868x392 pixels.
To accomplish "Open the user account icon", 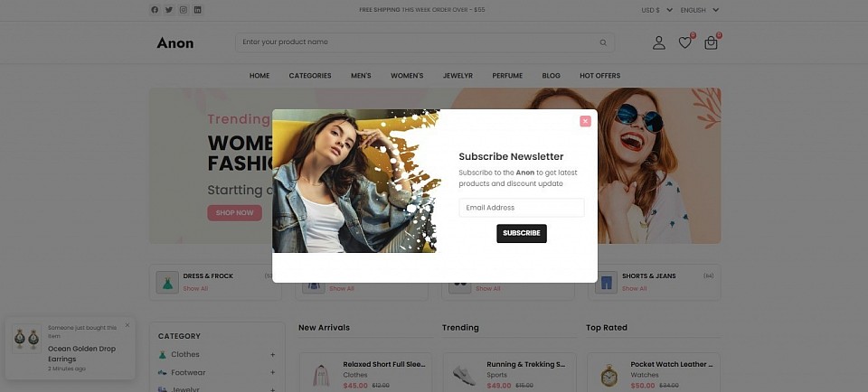I will [659, 42].
